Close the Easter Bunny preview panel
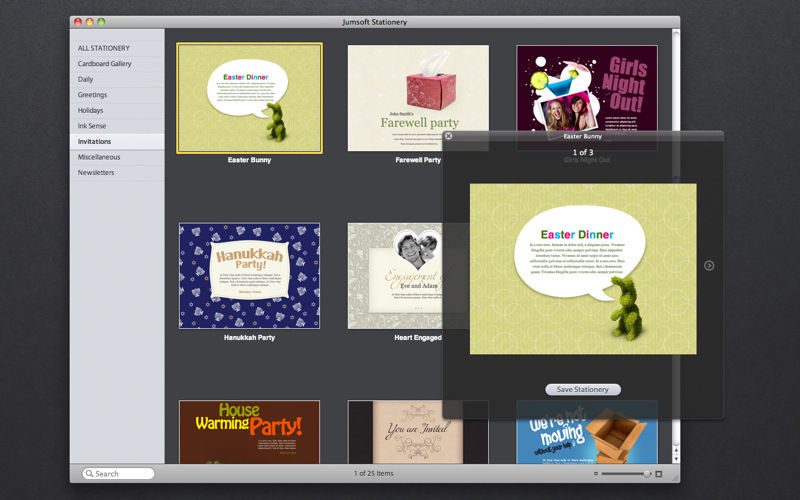The image size is (800, 500). click(448, 136)
